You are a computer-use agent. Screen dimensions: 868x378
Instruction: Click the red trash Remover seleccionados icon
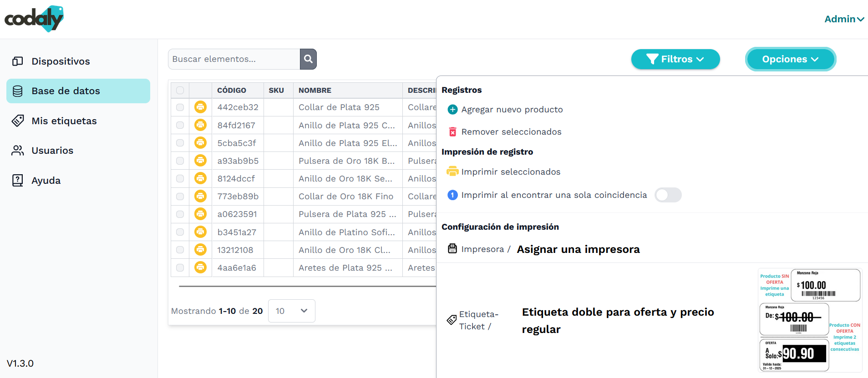(452, 132)
